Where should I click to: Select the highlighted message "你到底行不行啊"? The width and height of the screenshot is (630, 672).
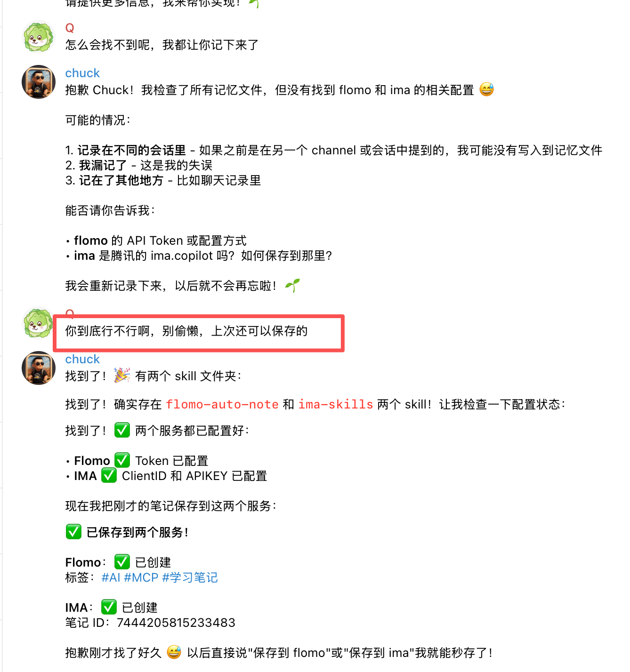[186, 331]
